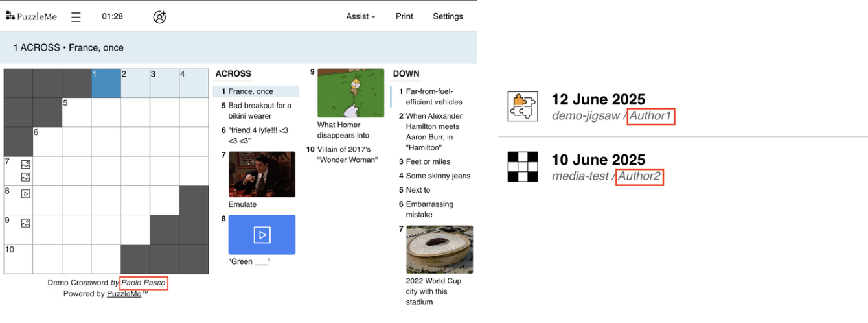
Task: Click the play icon in grid row 8
Action: coord(25,193)
